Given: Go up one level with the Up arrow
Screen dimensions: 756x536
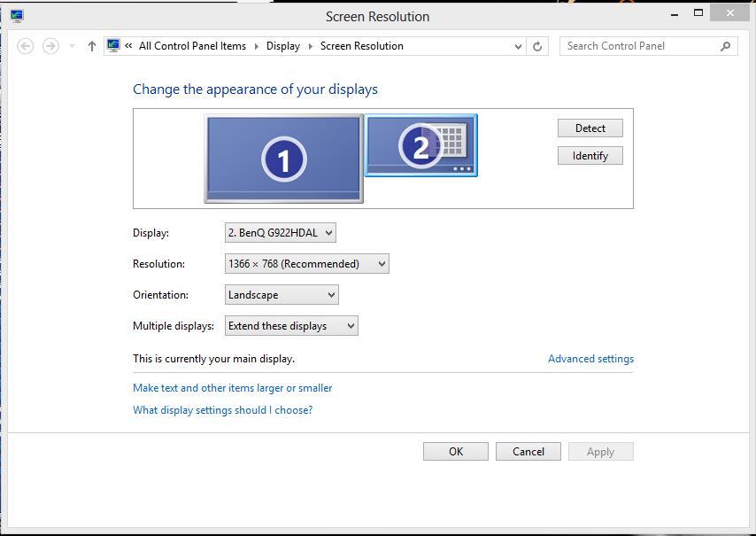Looking at the screenshot, I should click(91, 46).
